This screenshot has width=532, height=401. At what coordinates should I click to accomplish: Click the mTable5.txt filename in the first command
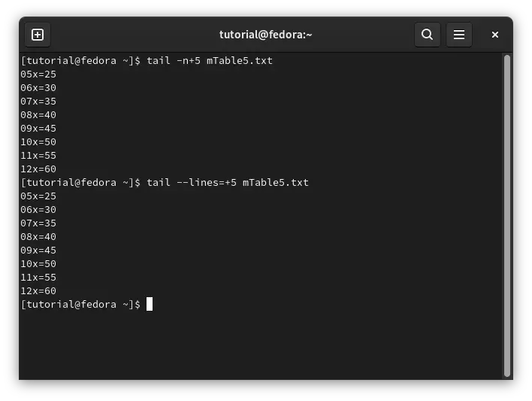tap(240, 61)
